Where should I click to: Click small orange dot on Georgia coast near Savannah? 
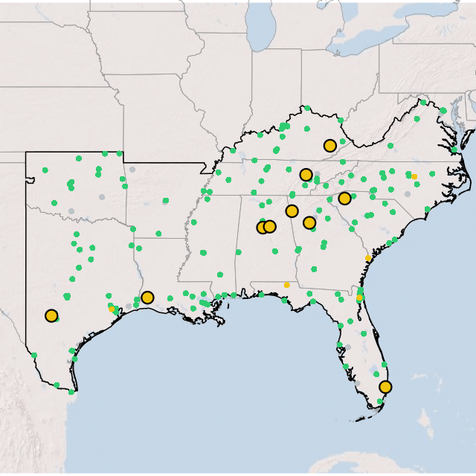(368, 258)
